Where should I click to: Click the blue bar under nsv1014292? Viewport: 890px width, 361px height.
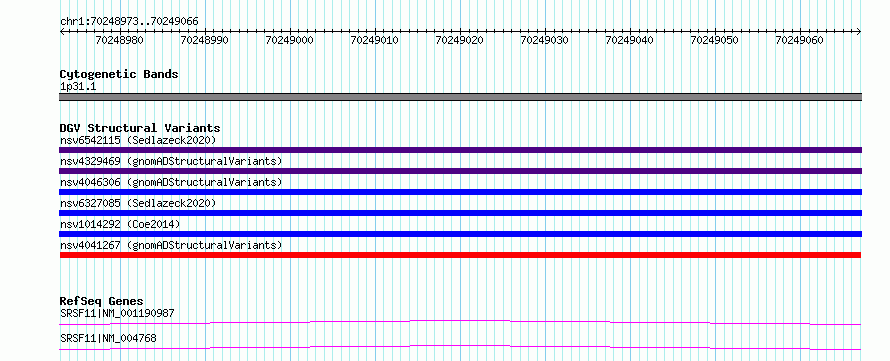pyautogui.click(x=460, y=234)
